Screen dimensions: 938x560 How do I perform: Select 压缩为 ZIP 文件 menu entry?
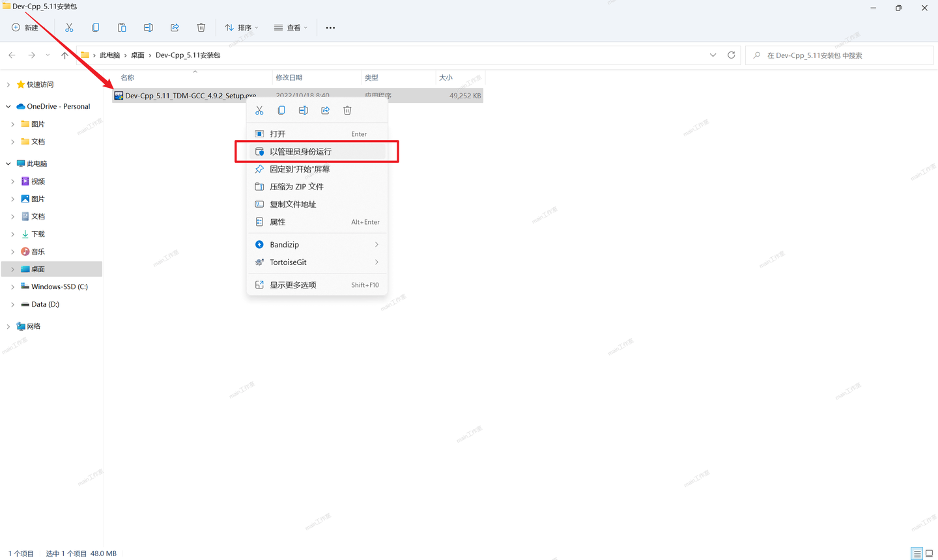317,186
